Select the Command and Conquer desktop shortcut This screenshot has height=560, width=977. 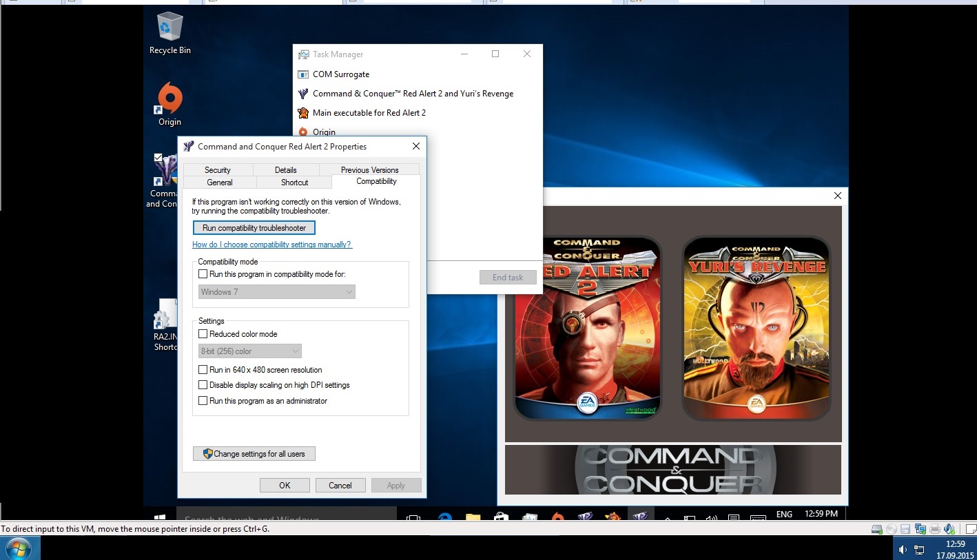click(x=163, y=180)
